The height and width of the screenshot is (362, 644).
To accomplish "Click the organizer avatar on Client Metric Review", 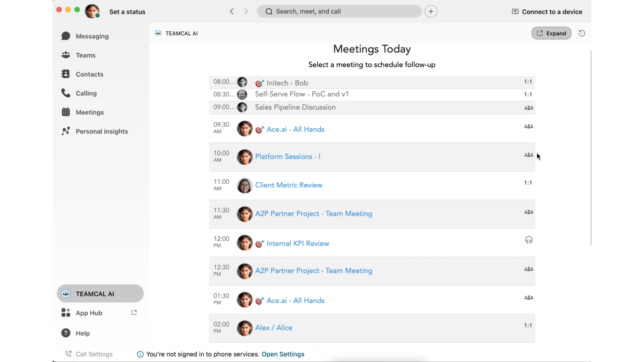I will 245,186.
